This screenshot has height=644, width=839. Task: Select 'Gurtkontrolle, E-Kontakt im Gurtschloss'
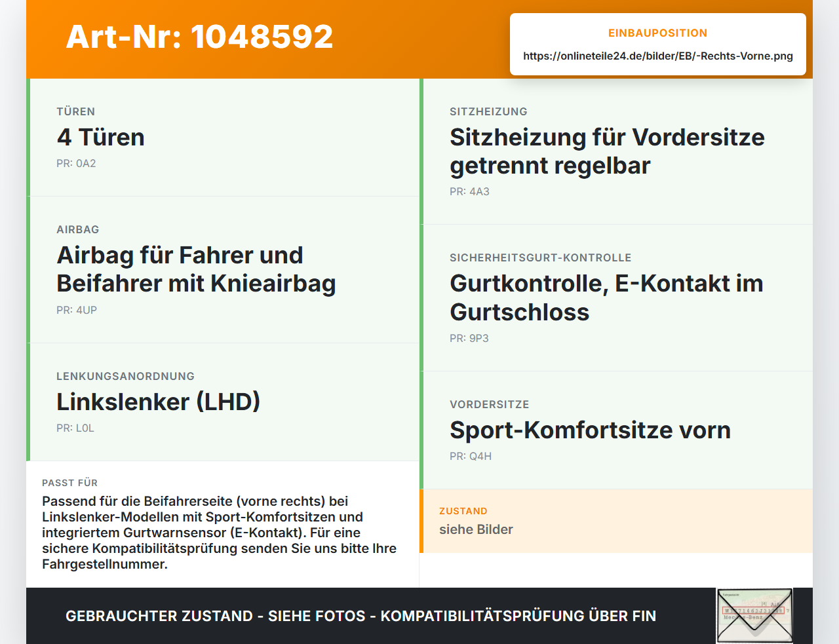pyautogui.click(x=606, y=297)
